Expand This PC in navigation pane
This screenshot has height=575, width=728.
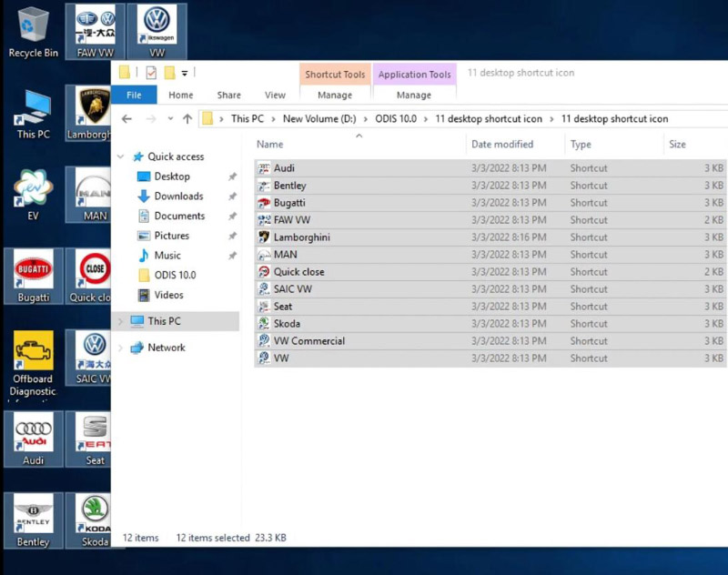[x=121, y=321]
